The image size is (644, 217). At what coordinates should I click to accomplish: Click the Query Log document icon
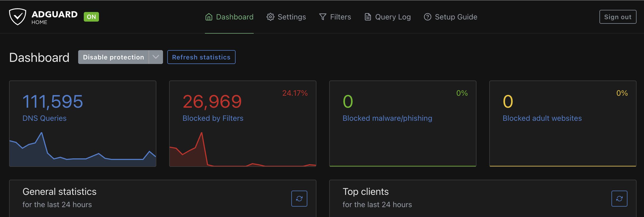368,17
